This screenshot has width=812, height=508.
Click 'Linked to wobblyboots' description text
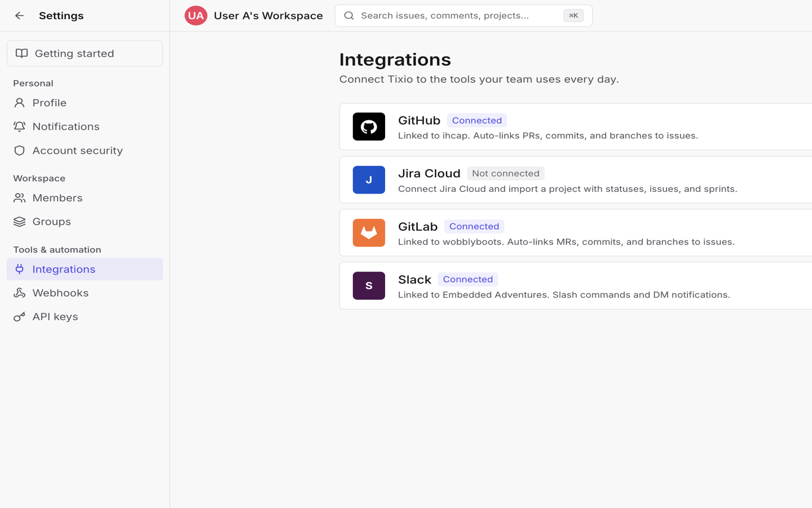coord(567,242)
